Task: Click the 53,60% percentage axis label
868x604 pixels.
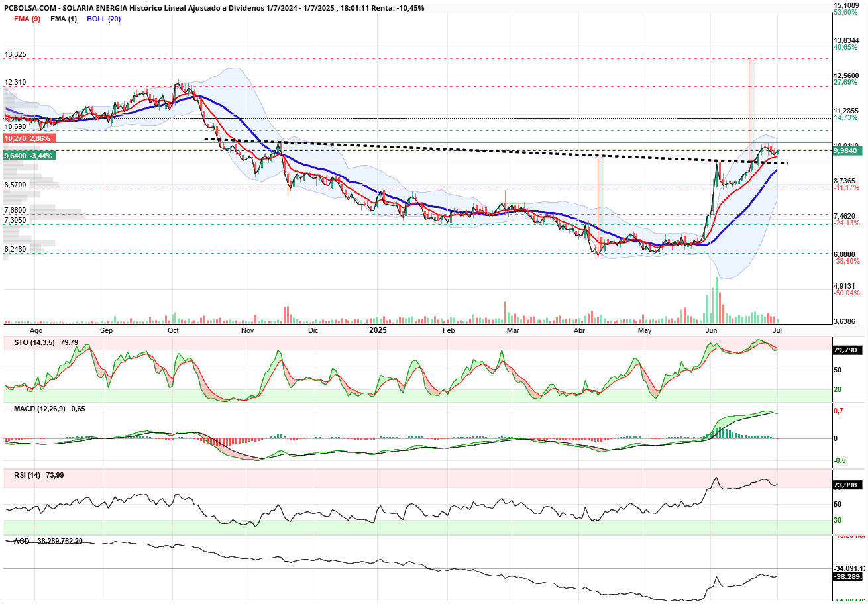Action: (x=846, y=13)
